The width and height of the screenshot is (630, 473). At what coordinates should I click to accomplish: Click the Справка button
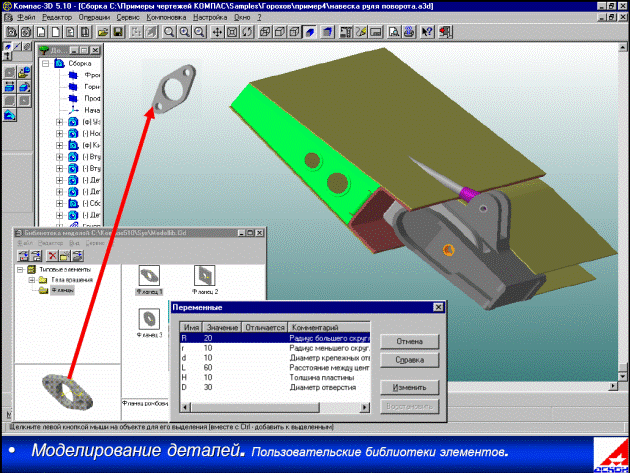coord(409,360)
